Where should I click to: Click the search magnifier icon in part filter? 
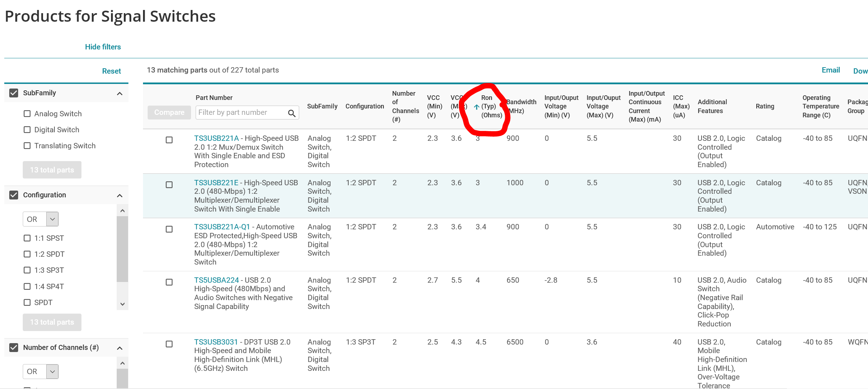coord(292,113)
